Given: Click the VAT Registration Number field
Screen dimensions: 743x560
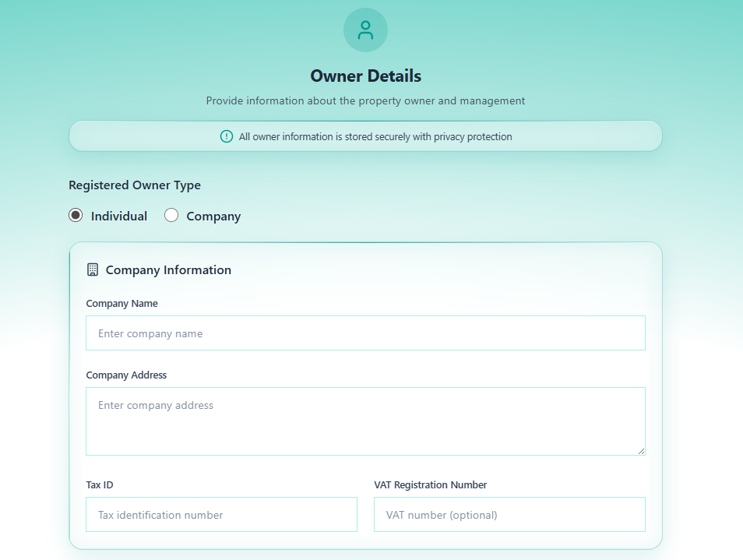Looking at the screenshot, I should click(x=509, y=515).
